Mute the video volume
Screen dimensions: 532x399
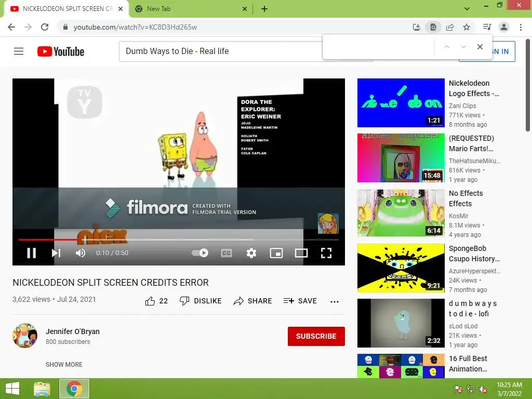81,253
